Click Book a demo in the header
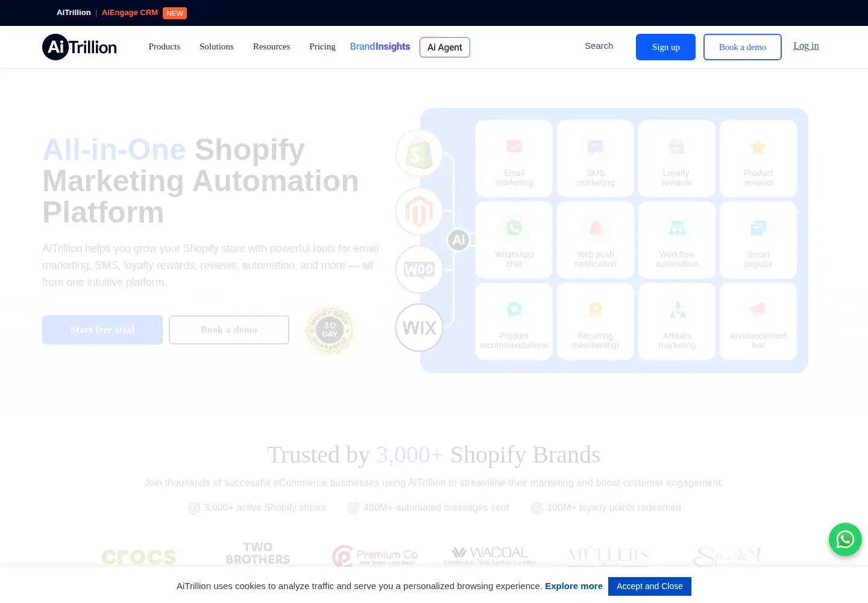This screenshot has width=868, height=603. 743,47
